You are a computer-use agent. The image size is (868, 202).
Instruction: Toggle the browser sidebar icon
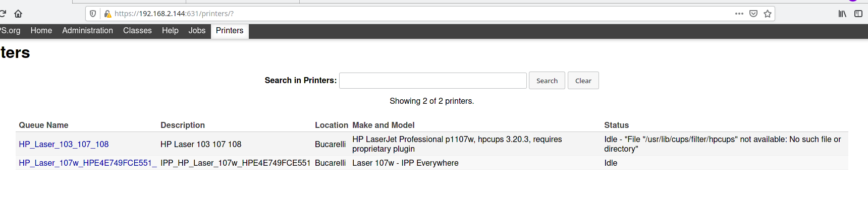pyautogui.click(x=858, y=14)
